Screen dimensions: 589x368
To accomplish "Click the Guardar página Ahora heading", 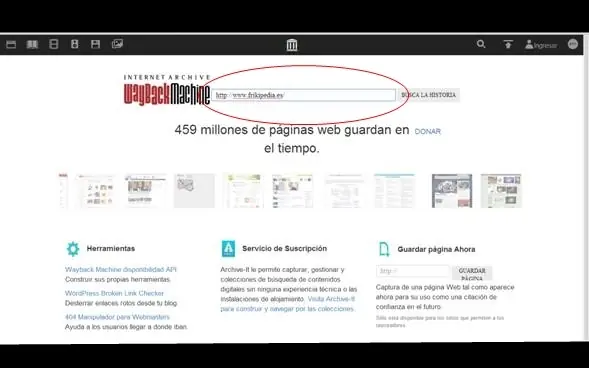I will click(x=436, y=249).
